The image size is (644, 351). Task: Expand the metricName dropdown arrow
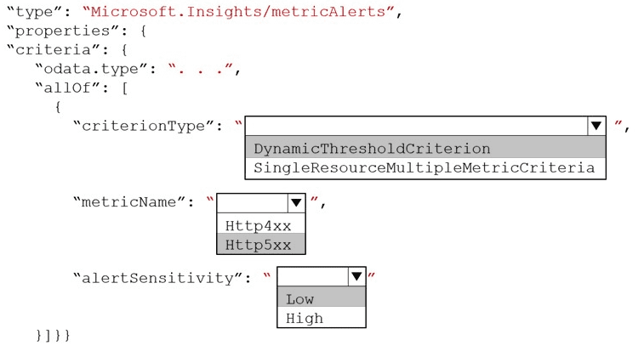click(x=296, y=203)
